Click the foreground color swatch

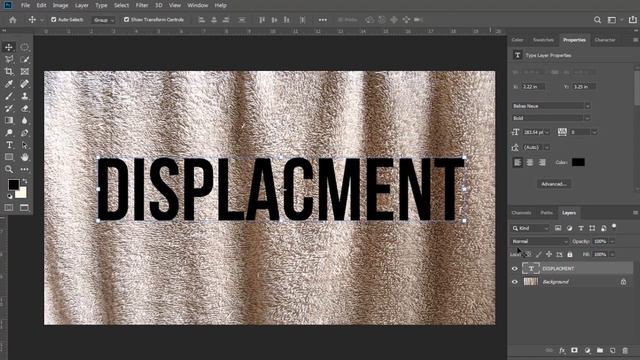(13, 184)
